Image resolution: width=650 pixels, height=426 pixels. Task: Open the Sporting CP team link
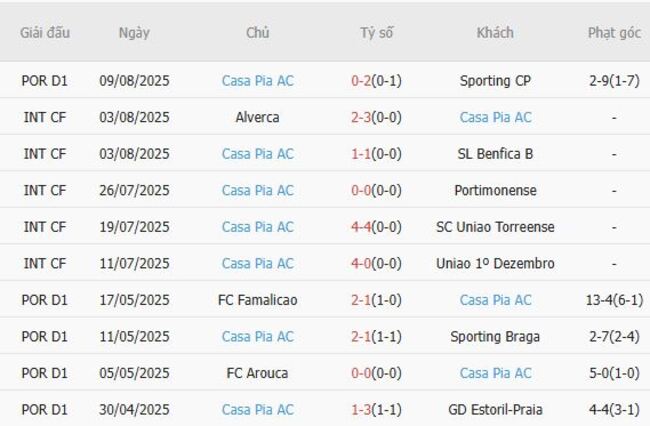(x=495, y=80)
